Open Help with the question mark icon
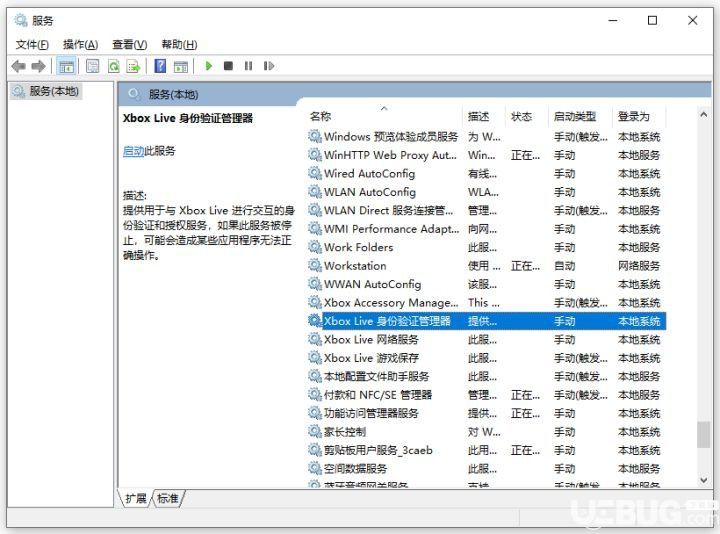Screen dimensions: 720x534 [160, 66]
